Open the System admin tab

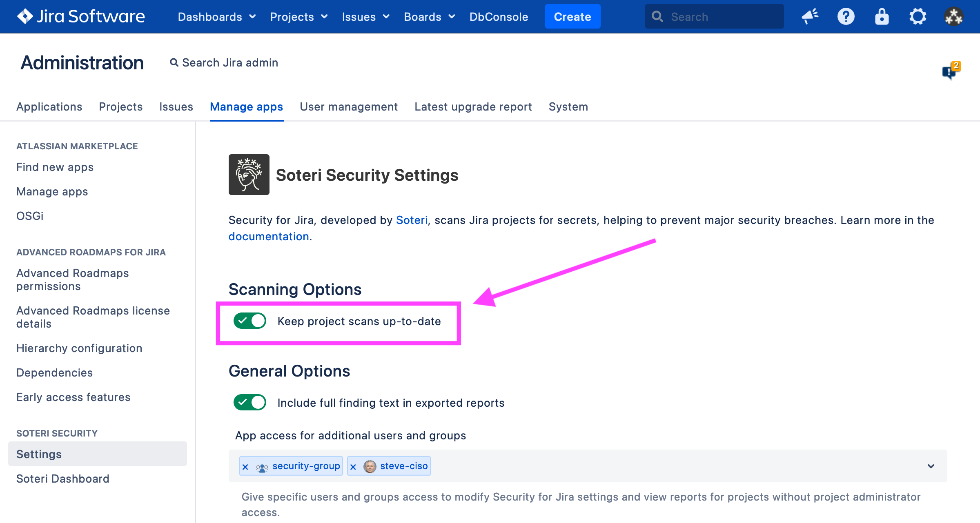(568, 107)
